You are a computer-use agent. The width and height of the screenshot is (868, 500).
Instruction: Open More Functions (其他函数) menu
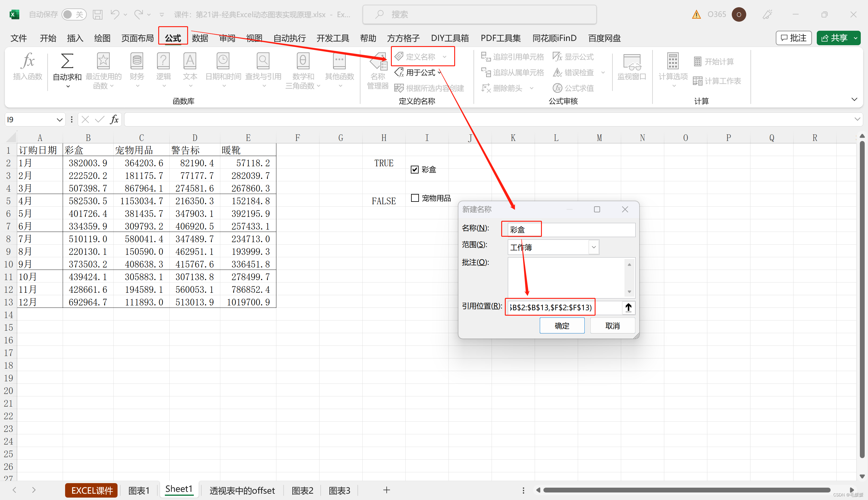point(339,70)
